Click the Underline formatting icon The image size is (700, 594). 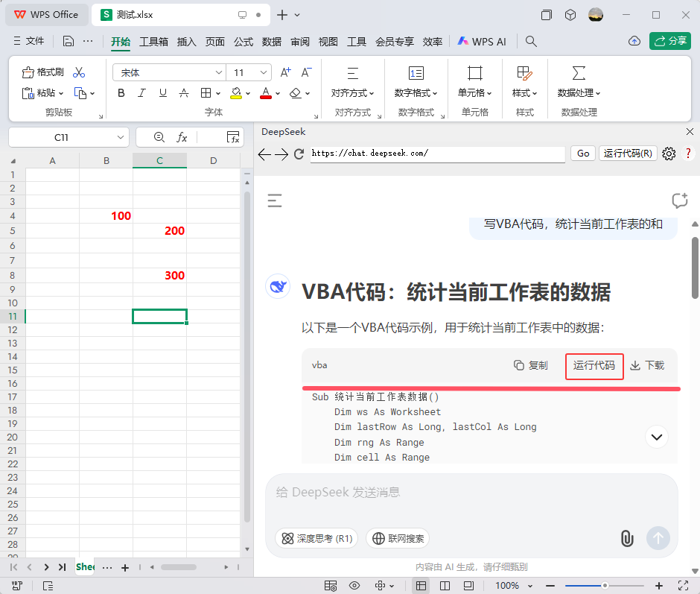[163, 93]
